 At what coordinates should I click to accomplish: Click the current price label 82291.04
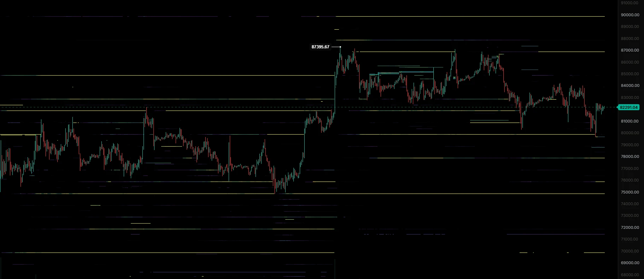[x=629, y=107]
